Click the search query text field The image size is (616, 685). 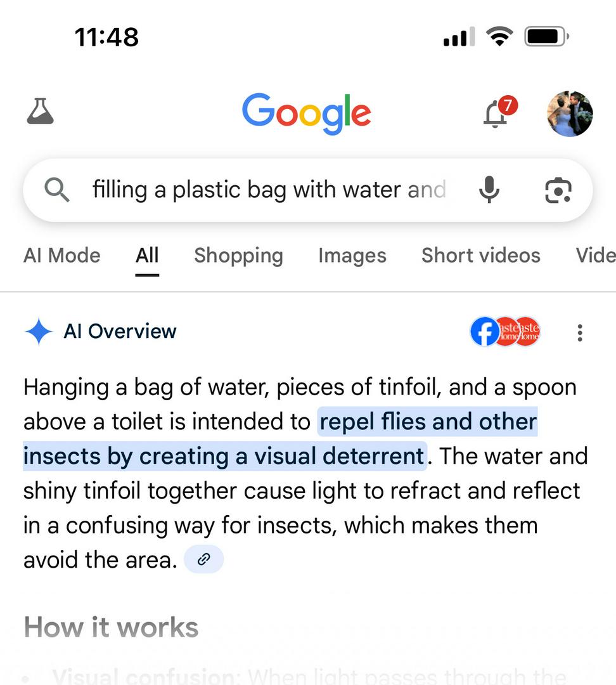click(x=269, y=190)
